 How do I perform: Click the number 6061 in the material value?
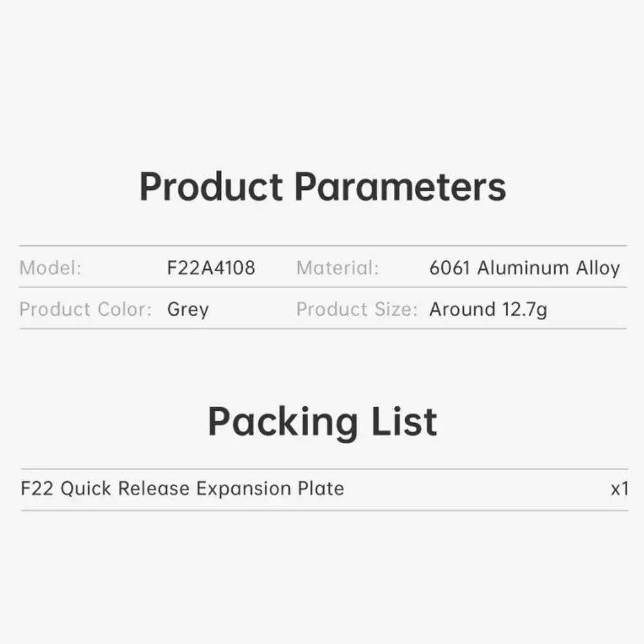(450, 268)
